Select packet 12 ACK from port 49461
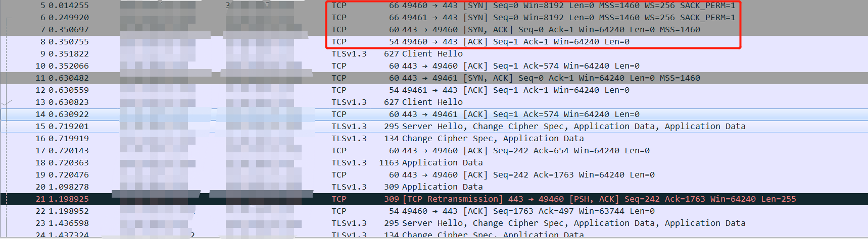 (505, 90)
